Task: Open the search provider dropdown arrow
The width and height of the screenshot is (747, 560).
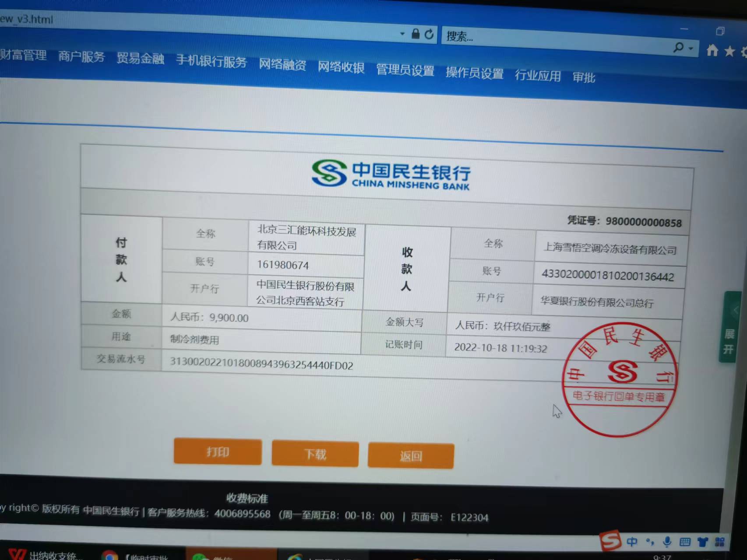Action: (691, 48)
